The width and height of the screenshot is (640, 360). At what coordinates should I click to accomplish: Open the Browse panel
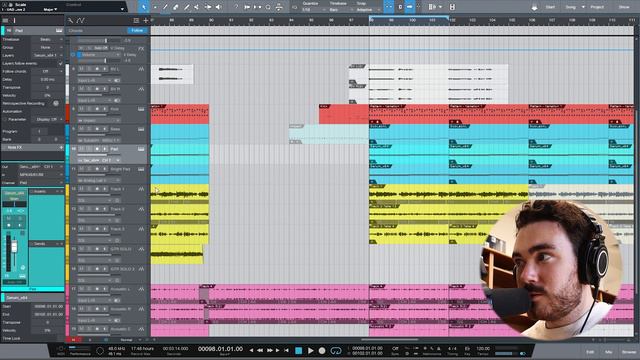click(x=629, y=352)
